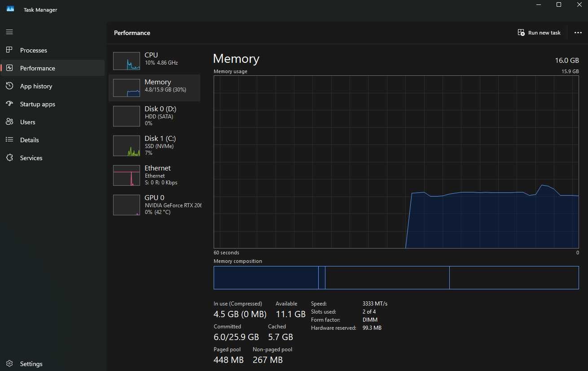Click the Processes icon in the sidebar
Screen dimensions: 588x371
9,50
